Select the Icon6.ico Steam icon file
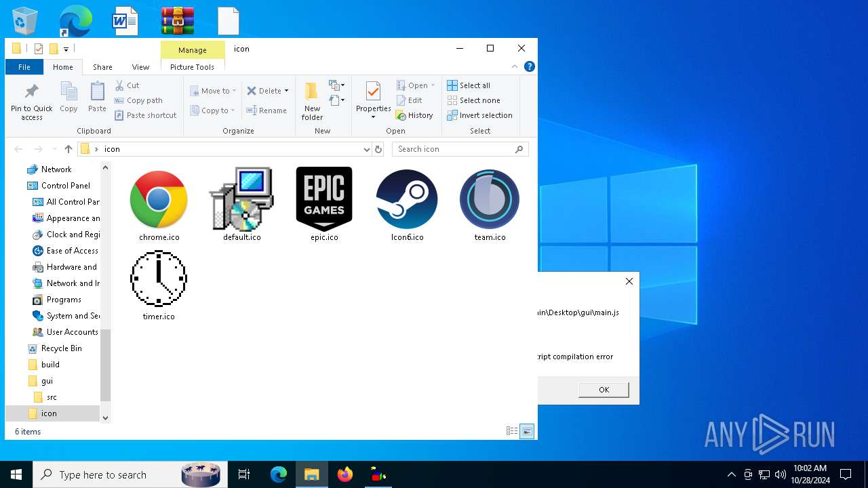The height and width of the screenshot is (488, 868). (x=407, y=204)
